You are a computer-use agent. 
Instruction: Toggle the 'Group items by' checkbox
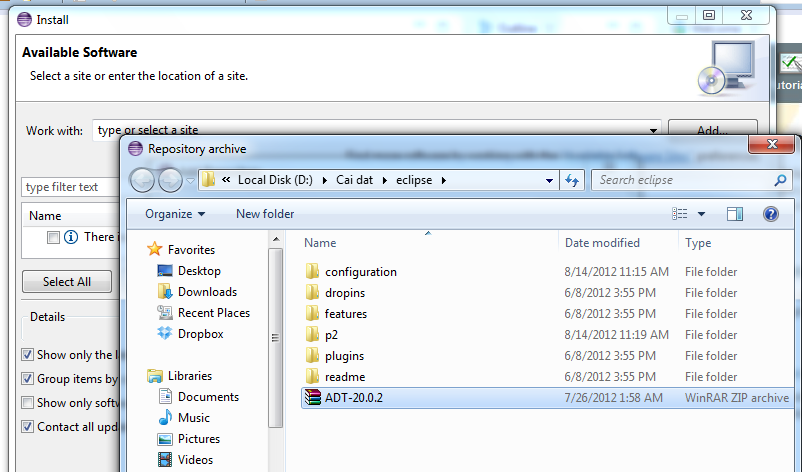coord(27,378)
